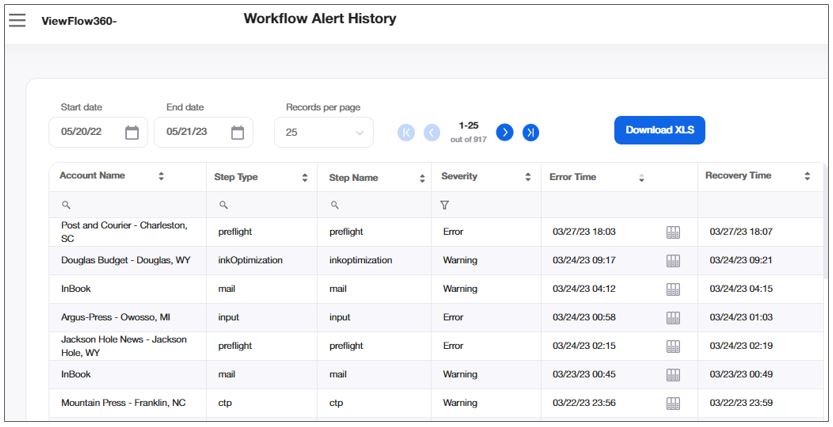
Task: Click the Step Name search field
Action: 380,205
